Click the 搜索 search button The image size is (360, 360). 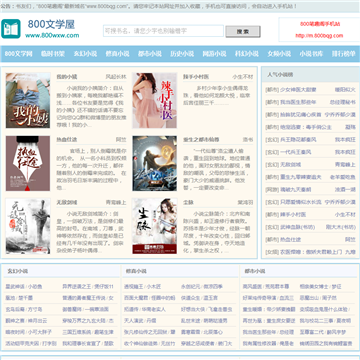(243, 32)
